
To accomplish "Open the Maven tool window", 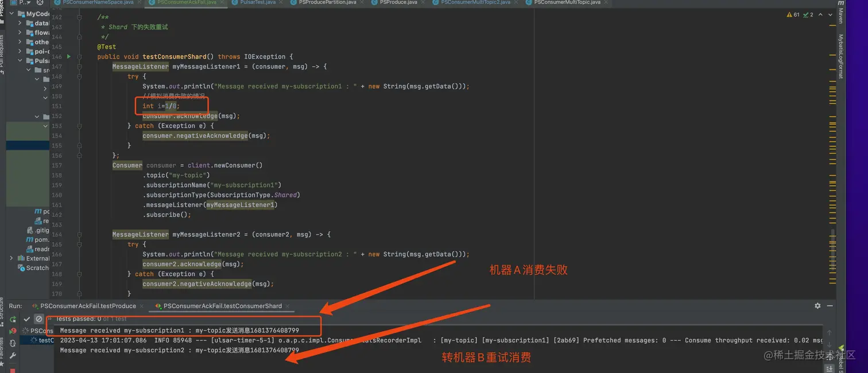I will point(841,13).
